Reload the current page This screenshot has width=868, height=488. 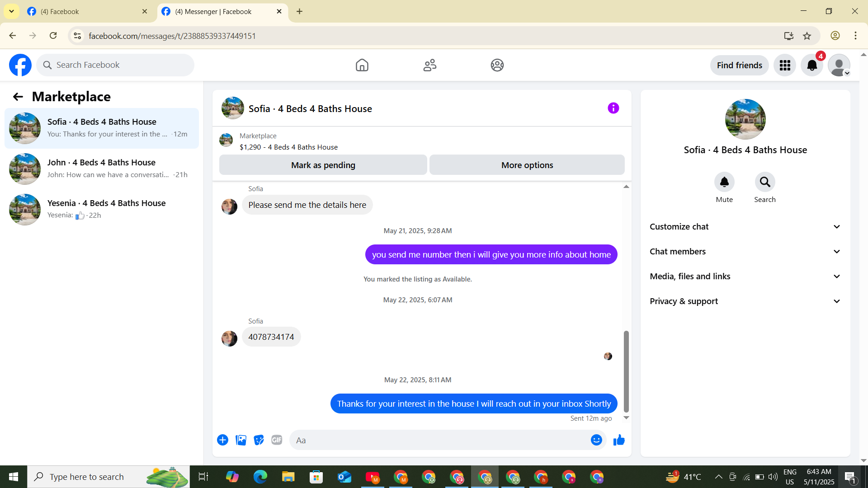[x=53, y=36]
